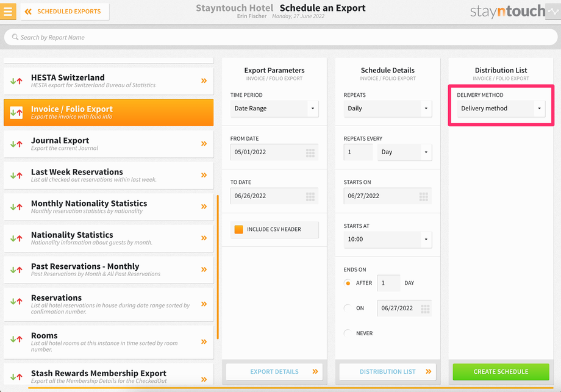
Task: Click the Invoice / Folio Export arrows icon
Action: (16, 113)
